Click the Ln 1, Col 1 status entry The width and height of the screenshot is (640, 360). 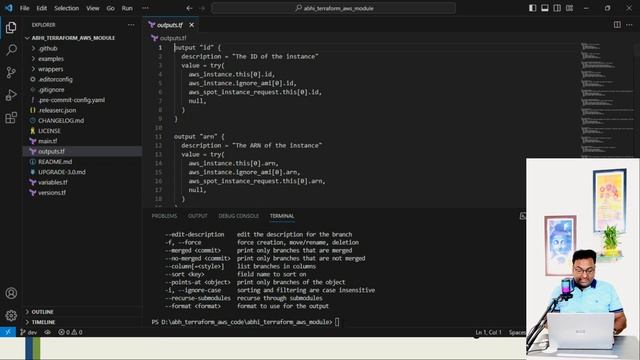pyautogui.click(x=488, y=332)
